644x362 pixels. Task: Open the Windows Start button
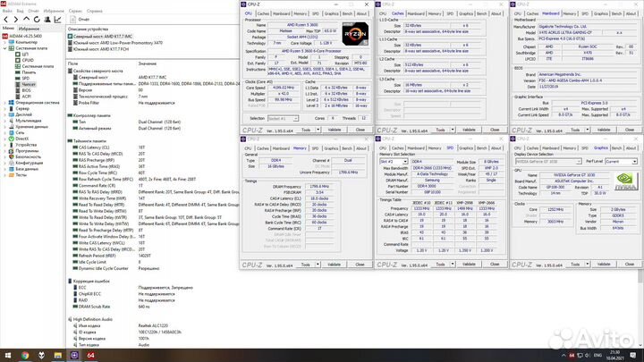(5, 356)
